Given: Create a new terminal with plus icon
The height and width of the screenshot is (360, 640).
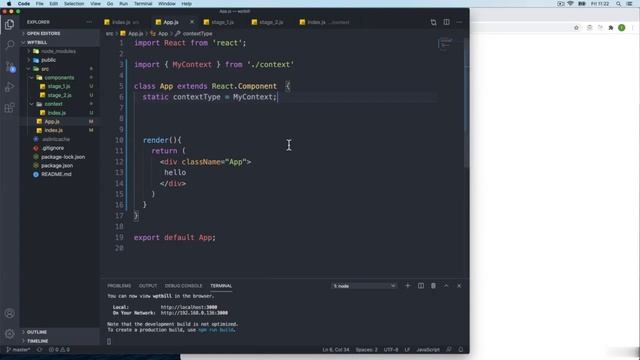Looking at the screenshot, I should click(x=407, y=286).
